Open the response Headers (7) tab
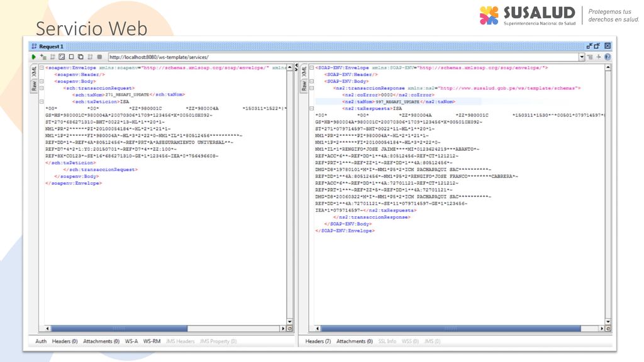 pyautogui.click(x=318, y=341)
